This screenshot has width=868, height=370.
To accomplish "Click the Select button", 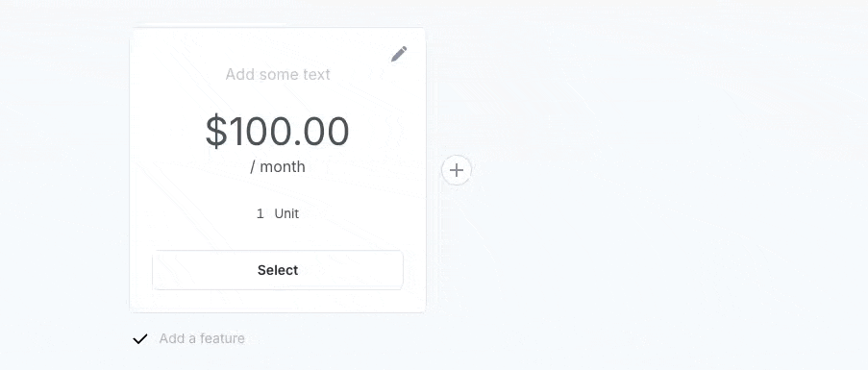I will (278, 270).
